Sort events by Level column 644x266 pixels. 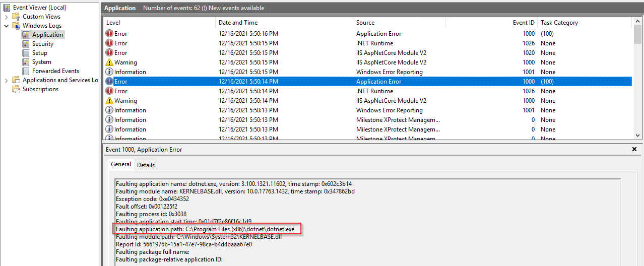[x=113, y=23]
